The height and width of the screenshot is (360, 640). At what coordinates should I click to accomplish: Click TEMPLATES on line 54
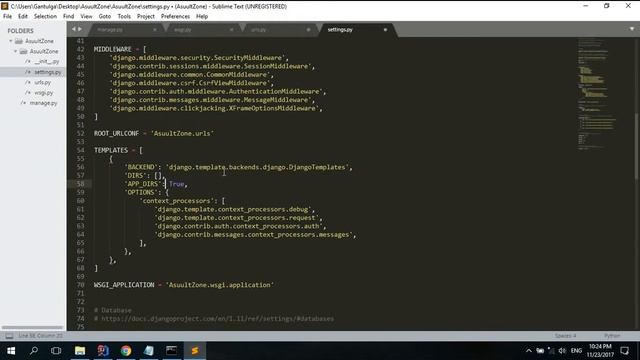(111, 150)
